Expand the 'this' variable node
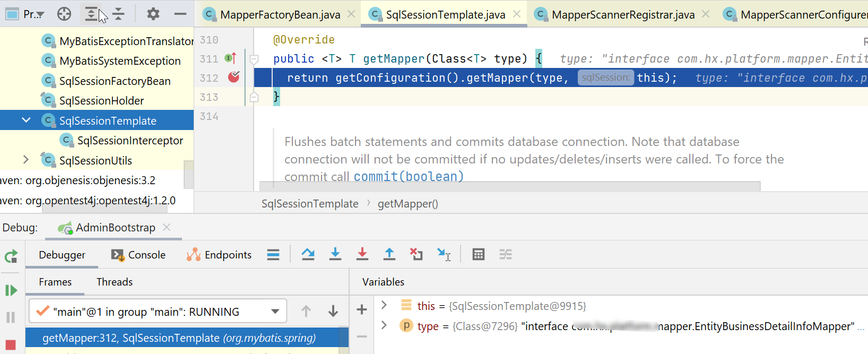868x354 pixels. 384,305
